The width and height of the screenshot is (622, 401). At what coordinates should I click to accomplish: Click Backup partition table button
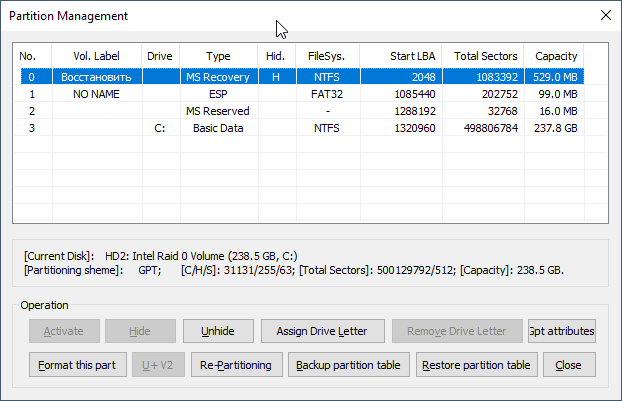point(349,365)
